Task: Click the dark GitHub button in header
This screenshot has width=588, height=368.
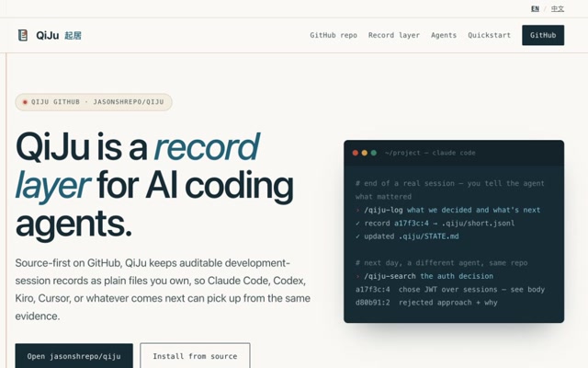Action: (543, 35)
